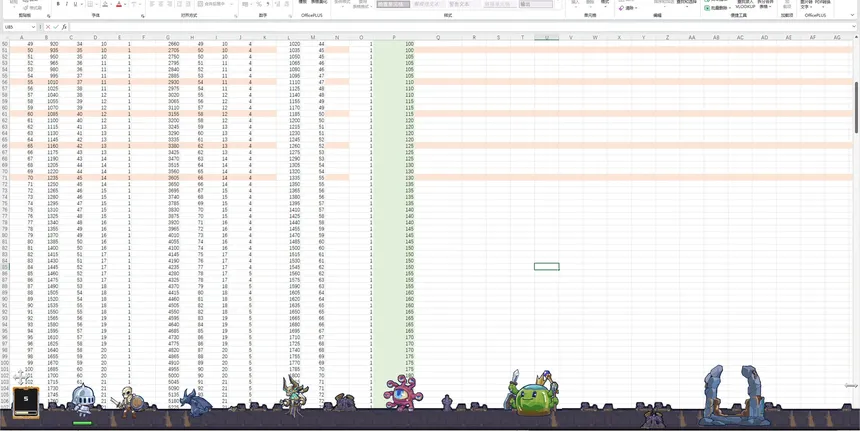Open Insert Function via the fx icon
The image size is (860, 431).
point(64,27)
